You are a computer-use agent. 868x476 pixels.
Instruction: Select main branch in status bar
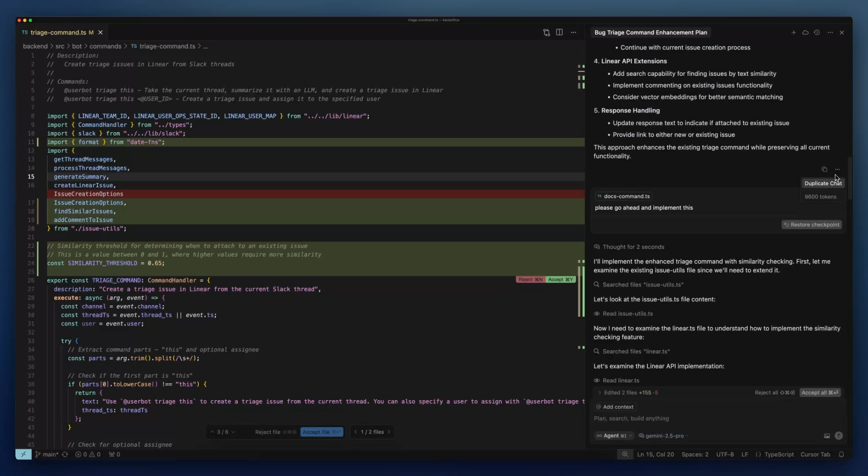point(47,454)
